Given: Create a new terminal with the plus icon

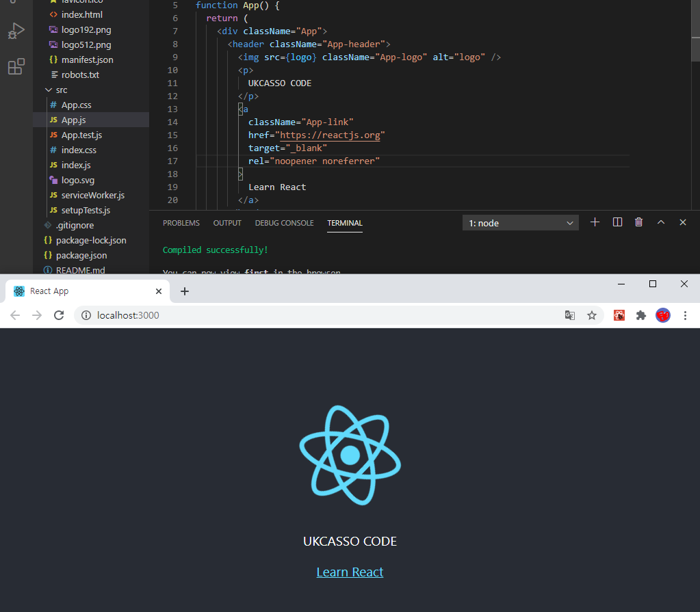Looking at the screenshot, I should click(x=595, y=222).
